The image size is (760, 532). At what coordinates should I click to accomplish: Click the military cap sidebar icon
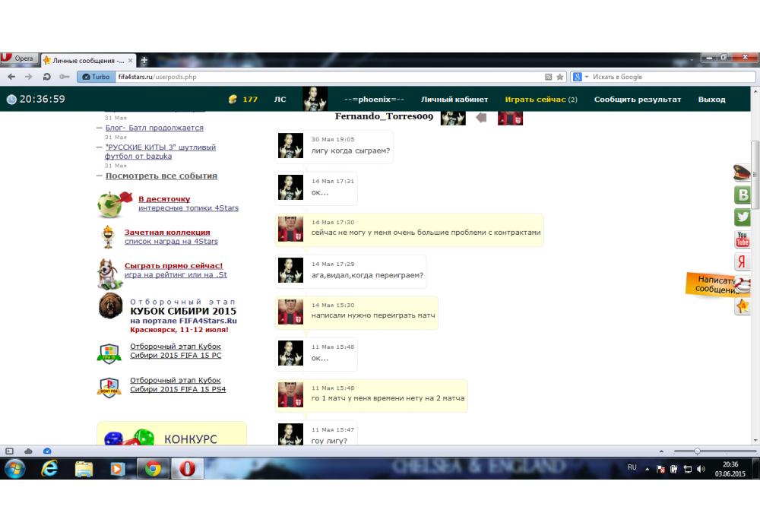click(x=743, y=173)
